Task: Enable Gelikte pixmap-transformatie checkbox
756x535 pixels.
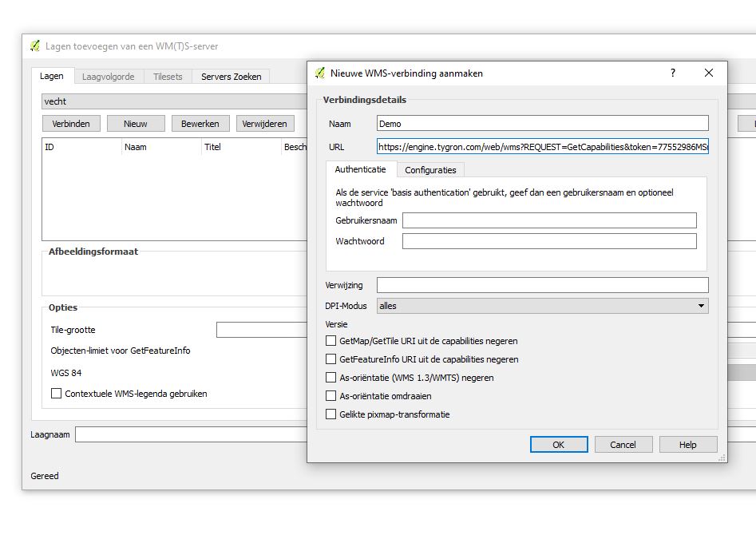Action: click(x=331, y=414)
